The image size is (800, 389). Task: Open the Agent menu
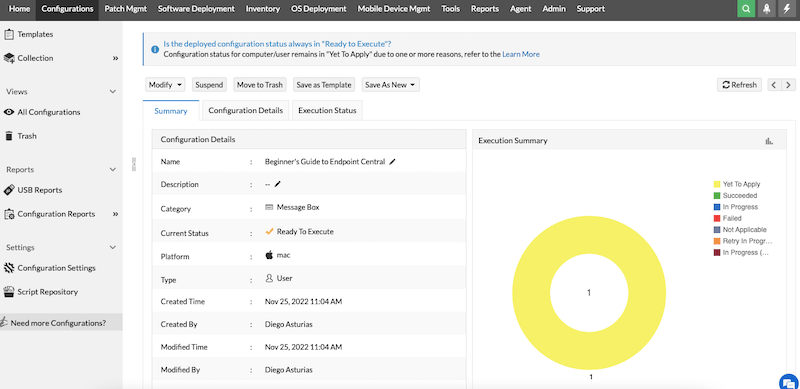(x=521, y=9)
